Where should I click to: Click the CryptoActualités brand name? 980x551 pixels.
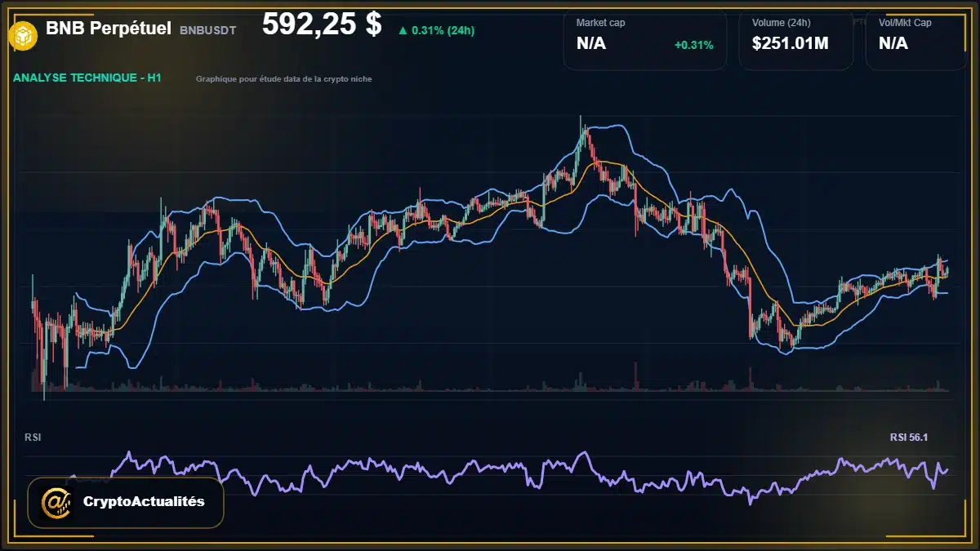click(x=144, y=502)
